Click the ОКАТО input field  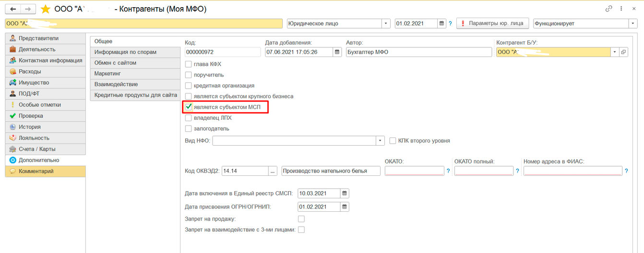(x=415, y=171)
